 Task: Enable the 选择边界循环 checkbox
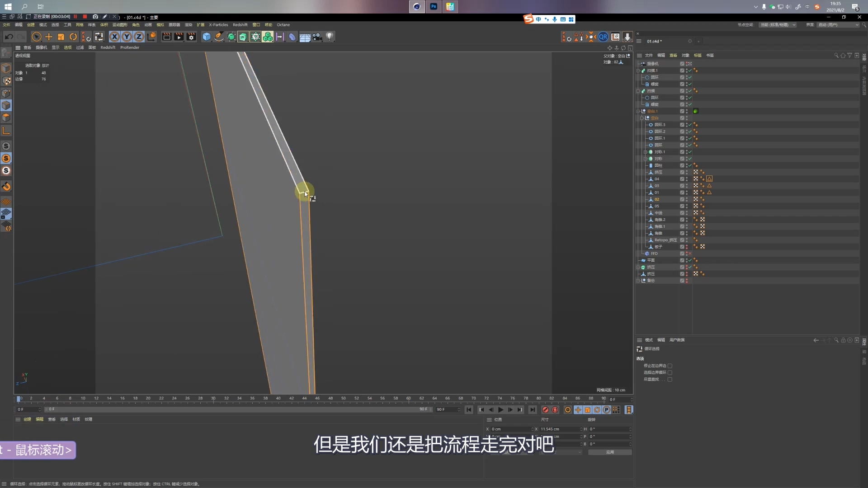point(670,373)
